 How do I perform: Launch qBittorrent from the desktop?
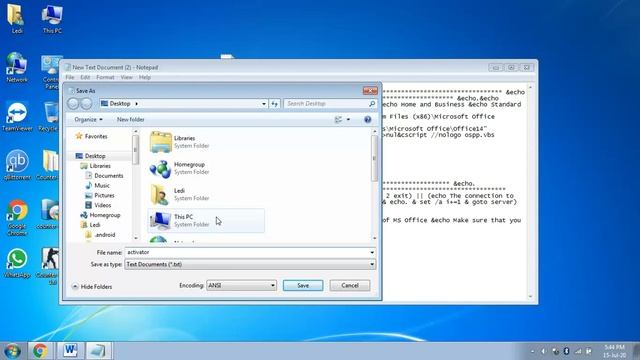coord(17,165)
